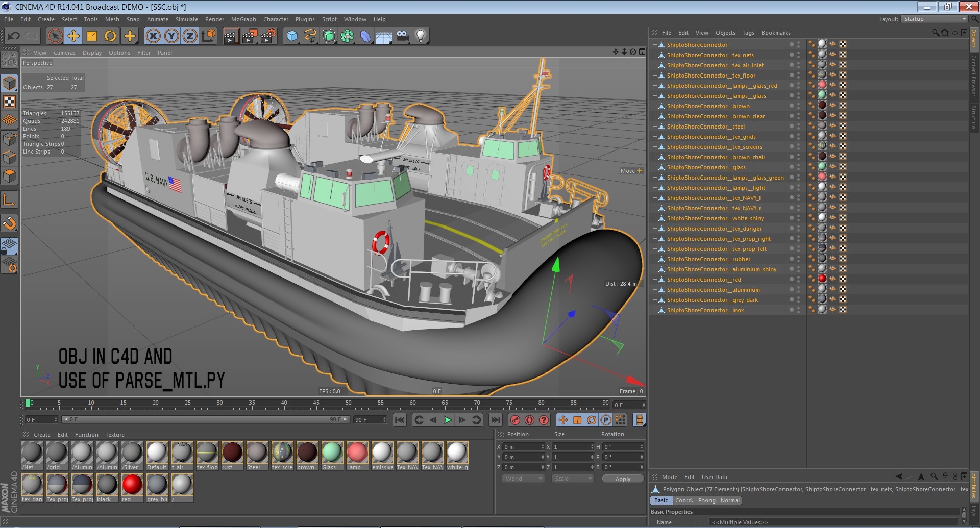This screenshot has width=980, height=528.
Task: Click the Undo arrow icon
Action: coord(14,36)
